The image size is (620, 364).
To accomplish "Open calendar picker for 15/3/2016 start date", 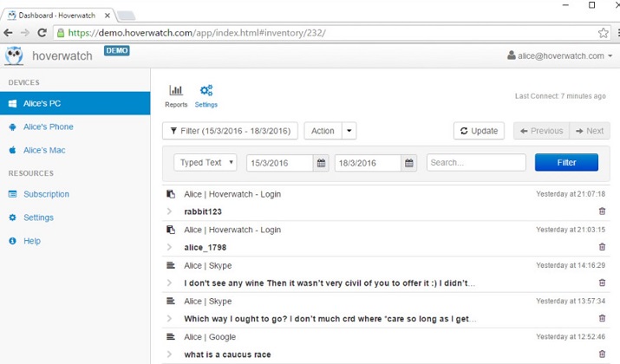I will 321,163.
